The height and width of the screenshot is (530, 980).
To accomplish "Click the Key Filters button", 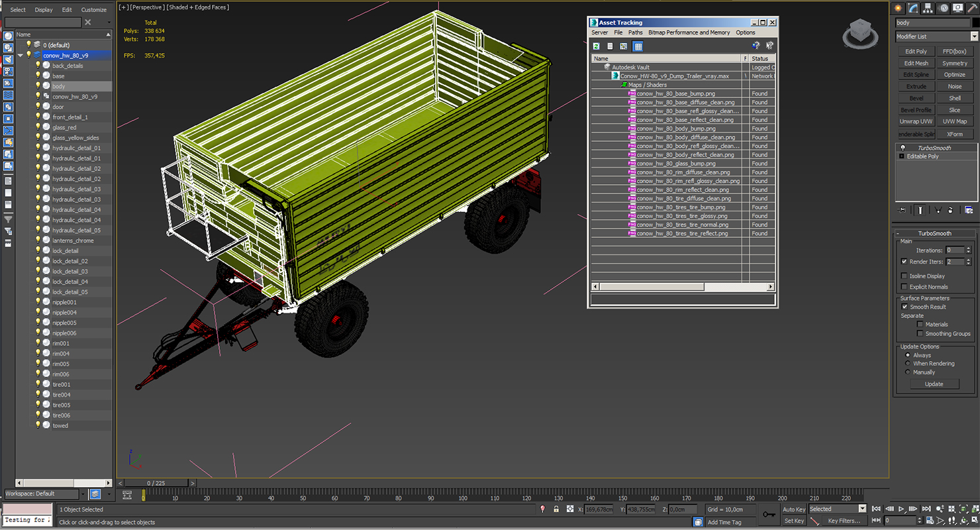I will pyautogui.click(x=844, y=521).
